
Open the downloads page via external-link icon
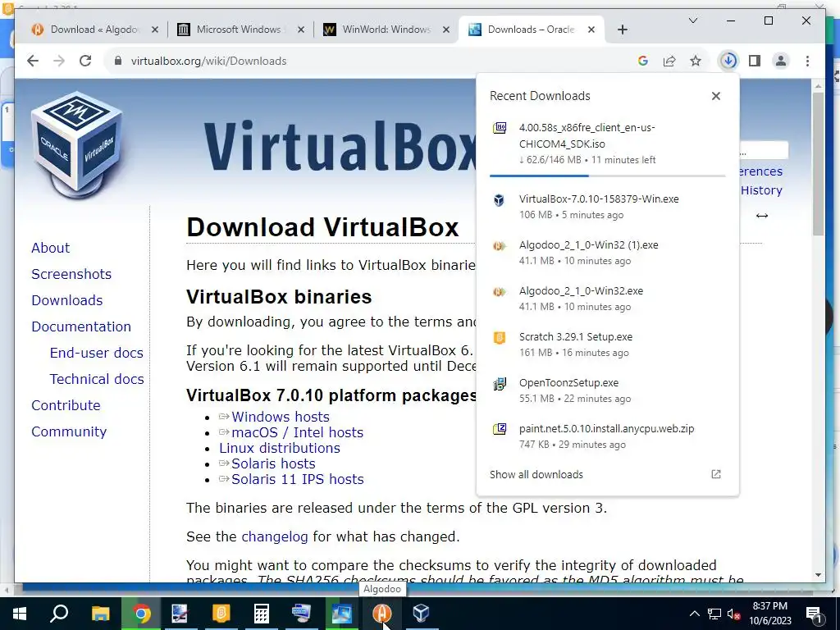[715, 474]
